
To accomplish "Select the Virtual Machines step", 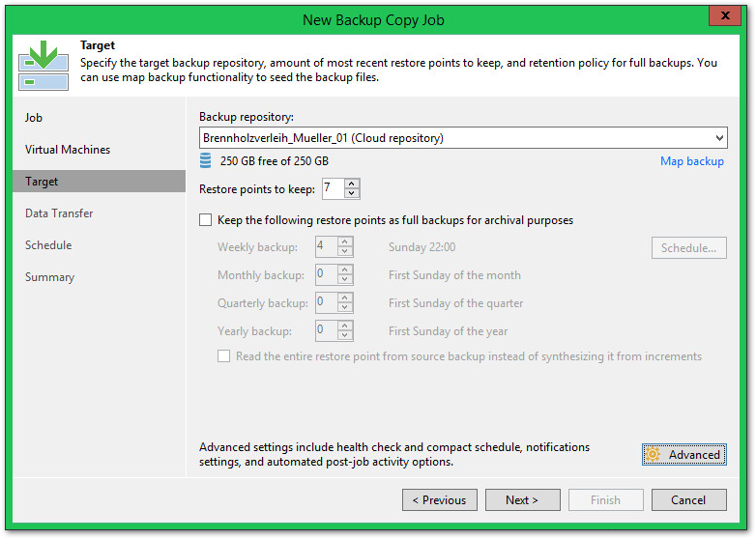I will [x=68, y=150].
